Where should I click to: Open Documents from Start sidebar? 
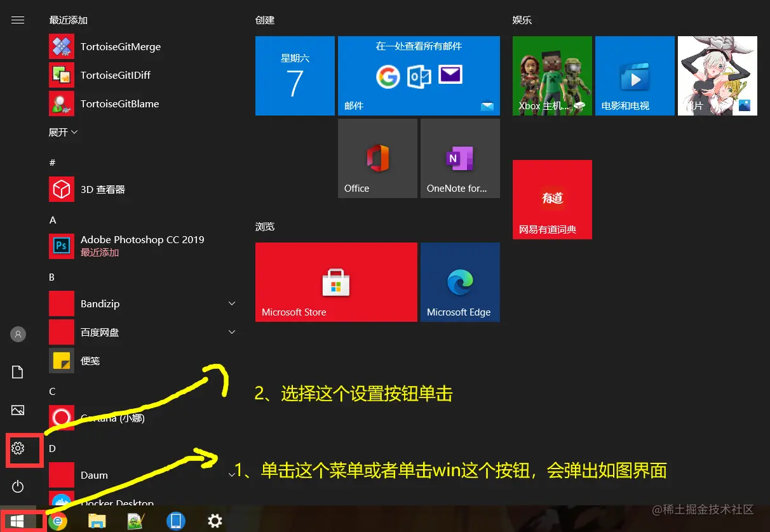18,372
